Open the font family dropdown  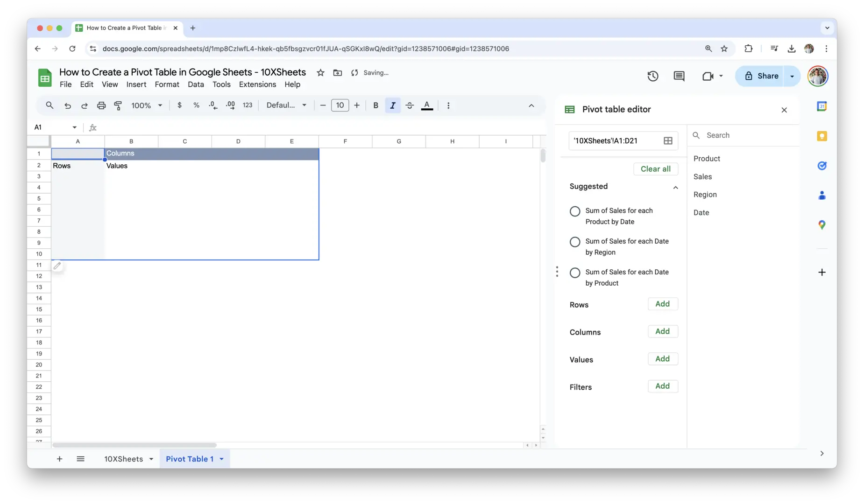pos(286,105)
